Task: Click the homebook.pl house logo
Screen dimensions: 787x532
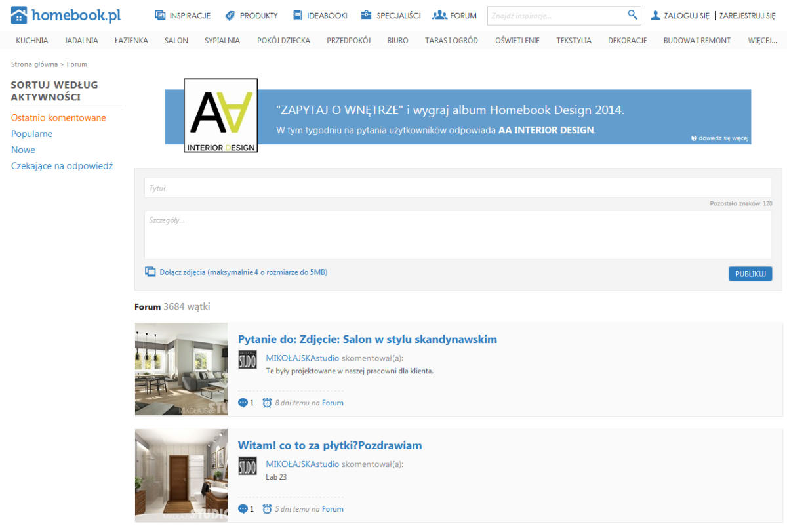Action: click(20, 15)
